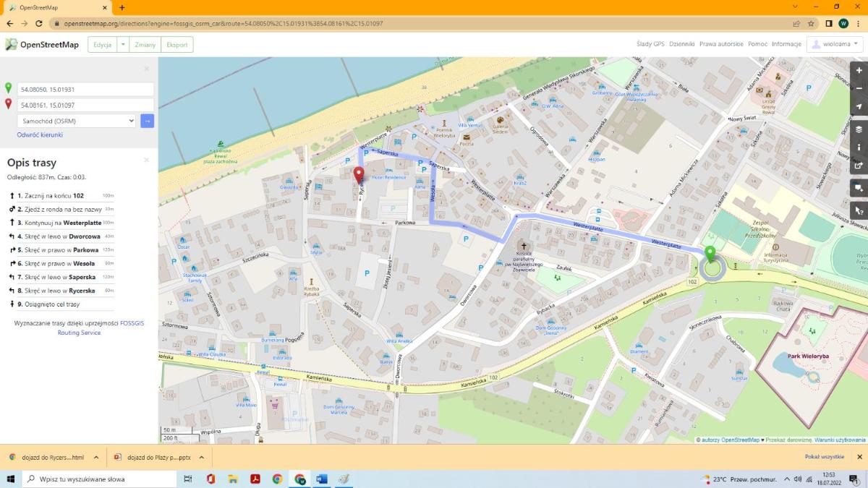Activate the query features tool
The width and height of the screenshot is (868, 488).
click(859, 211)
